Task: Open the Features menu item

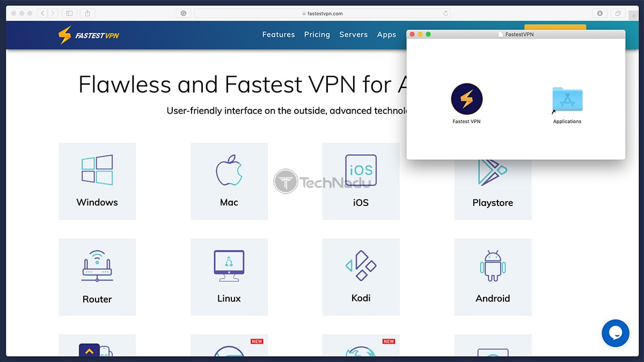Action: click(x=279, y=34)
